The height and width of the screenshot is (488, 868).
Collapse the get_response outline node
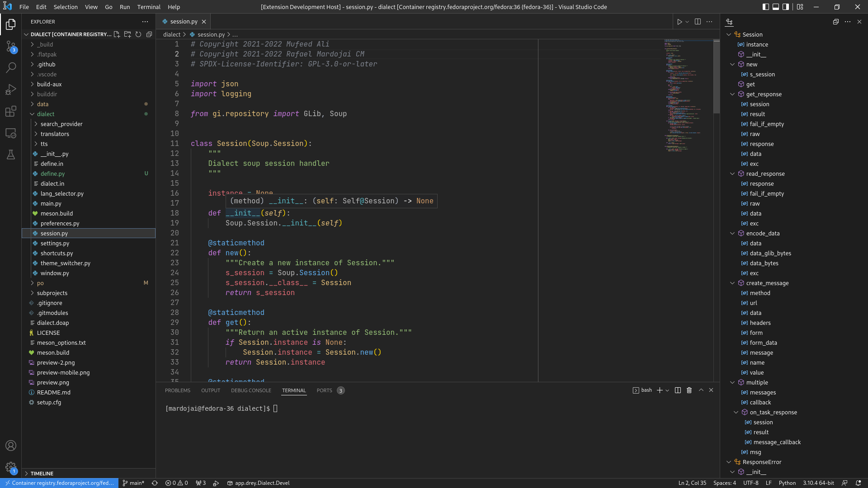732,94
